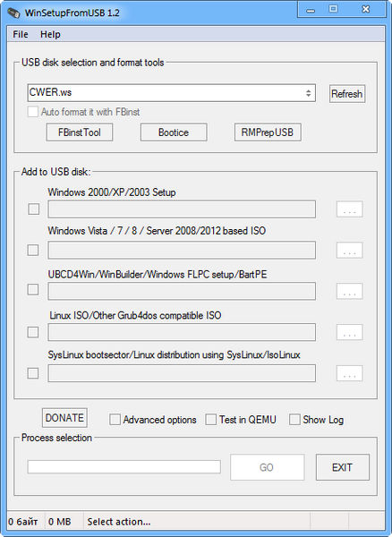Toggle Show Log checkbox
This screenshot has height=537, width=392.
(294, 420)
